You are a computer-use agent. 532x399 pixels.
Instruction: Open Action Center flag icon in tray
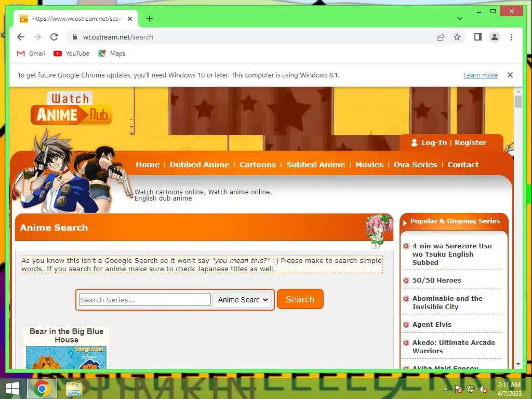pyautogui.click(x=458, y=389)
